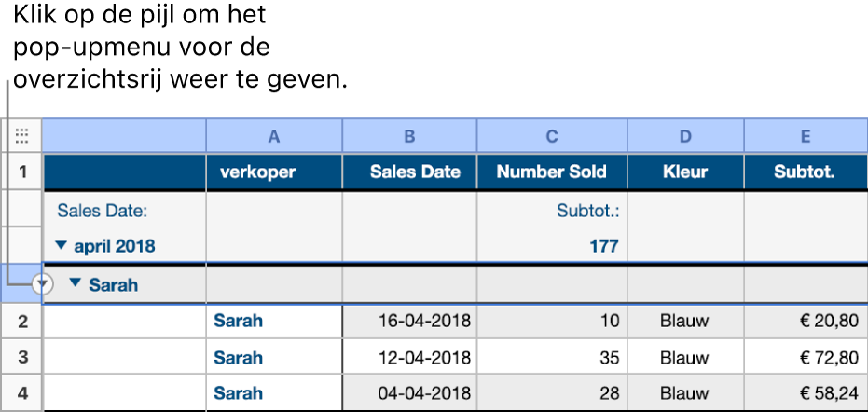
Task: Select column E header
Action: coord(806,136)
